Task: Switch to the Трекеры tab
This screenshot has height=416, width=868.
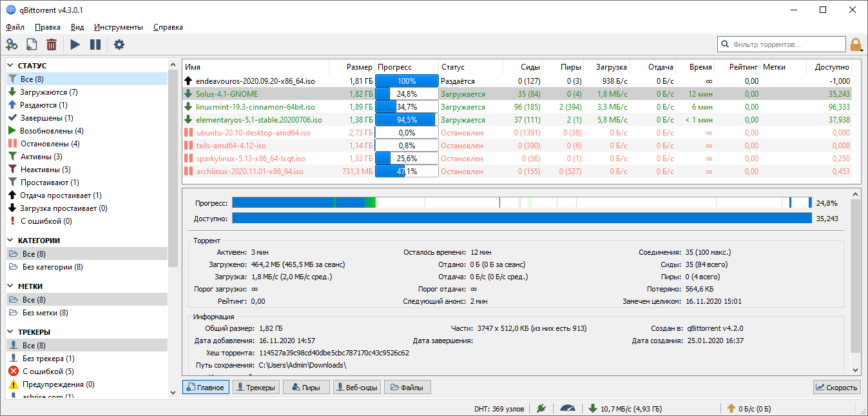Action: tap(255, 388)
